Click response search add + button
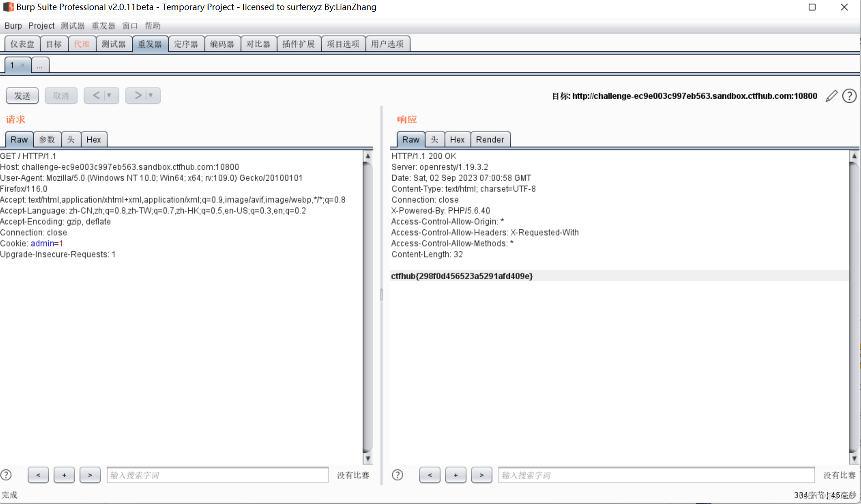 (x=456, y=475)
